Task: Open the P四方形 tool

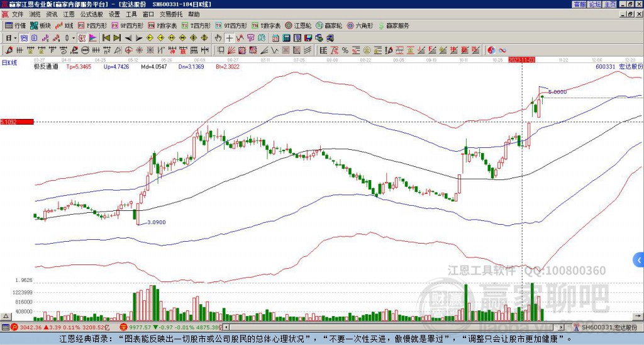Action: (92, 25)
